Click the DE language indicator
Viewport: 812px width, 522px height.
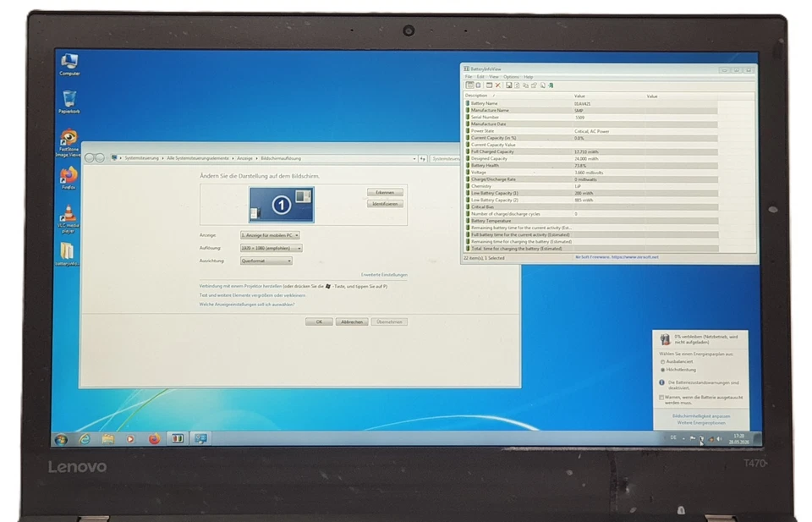[x=673, y=438]
